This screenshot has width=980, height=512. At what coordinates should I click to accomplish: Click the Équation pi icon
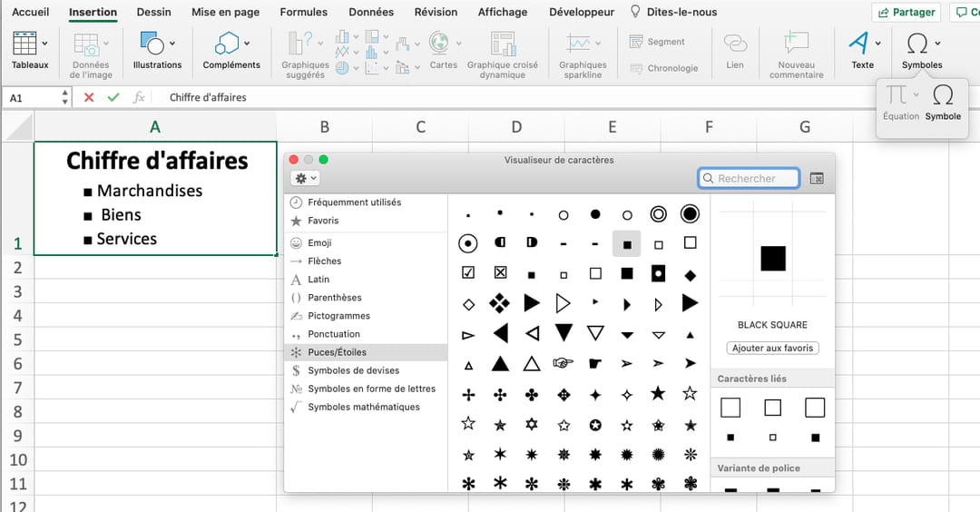click(x=897, y=95)
